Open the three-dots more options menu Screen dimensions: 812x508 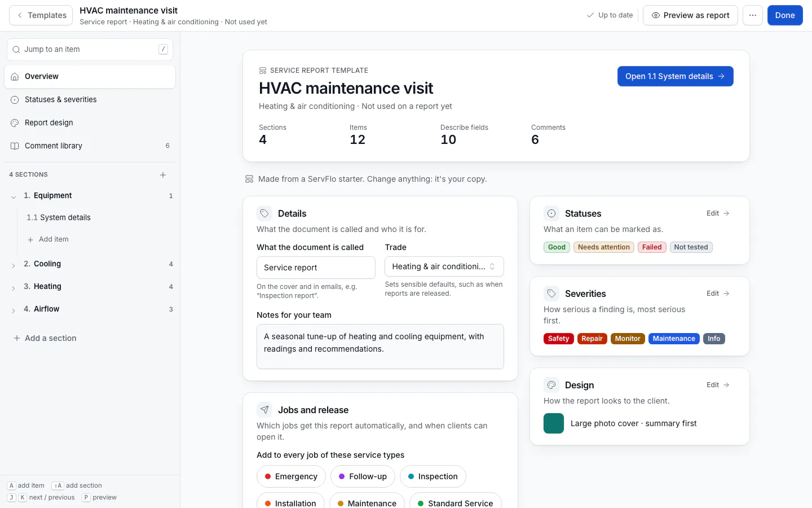click(x=753, y=15)
